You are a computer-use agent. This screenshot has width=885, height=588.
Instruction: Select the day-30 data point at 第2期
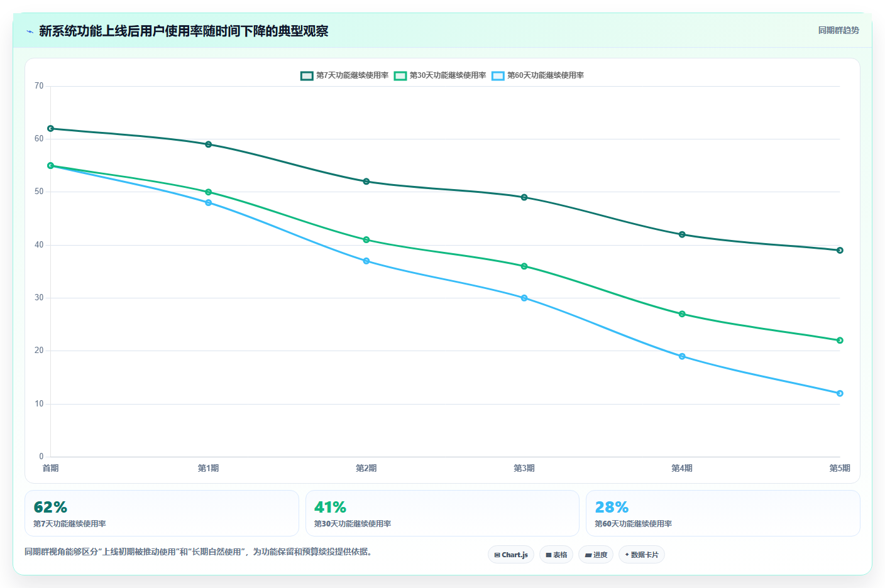click(x=366, y=240)
